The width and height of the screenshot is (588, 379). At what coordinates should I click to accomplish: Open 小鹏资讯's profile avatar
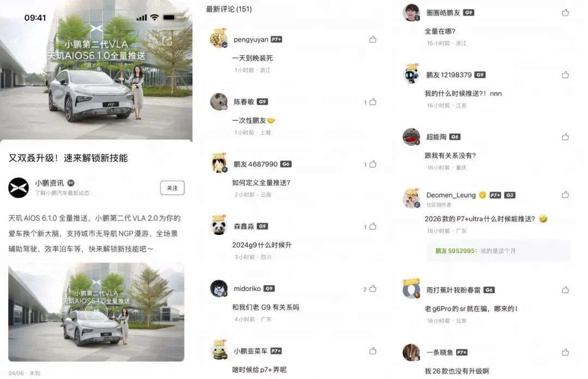pyautogui.click(x=19, y=188)
